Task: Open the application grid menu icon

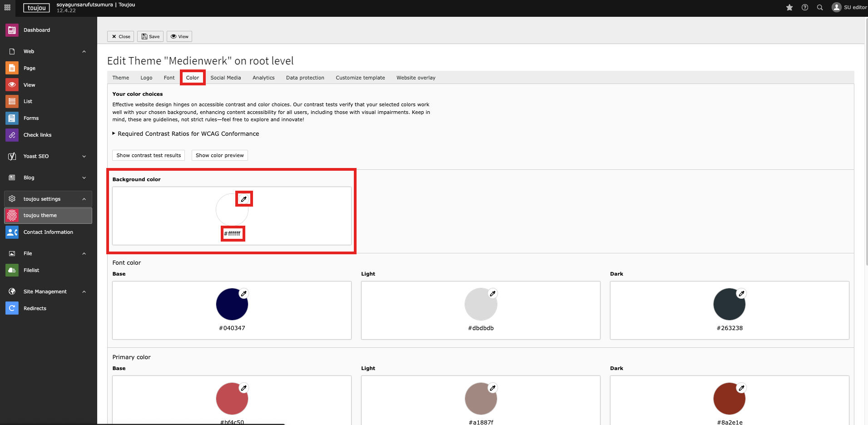Action: (x=7, y=7)
